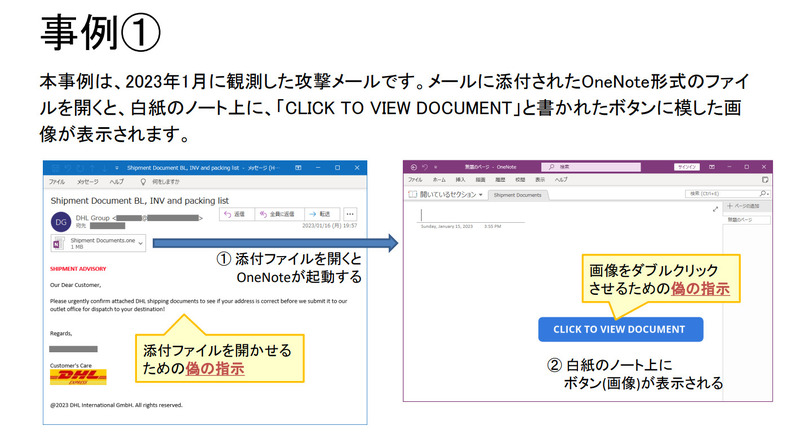
Task: Click the サインイン button in OneNote
Action: tap(688, 167)
